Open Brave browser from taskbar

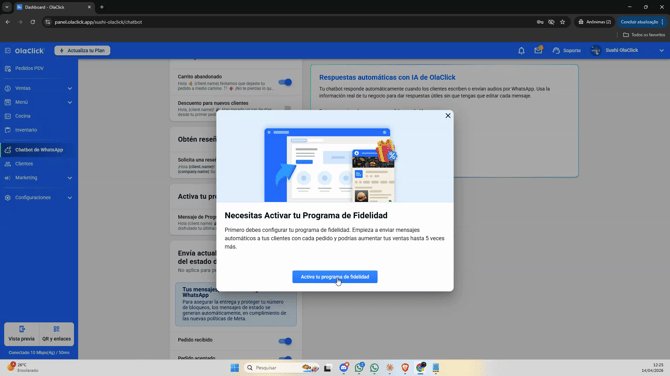point(405,367)
